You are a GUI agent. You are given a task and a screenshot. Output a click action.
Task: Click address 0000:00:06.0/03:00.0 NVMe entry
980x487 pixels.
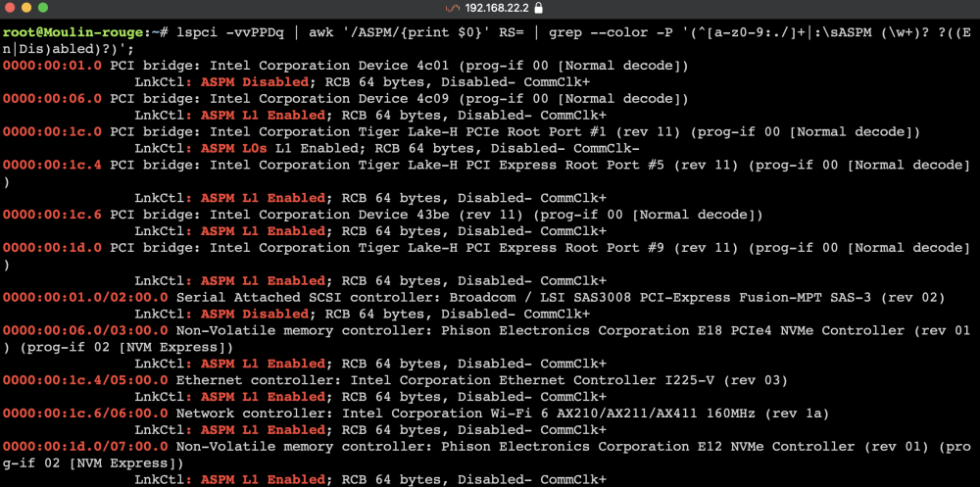click(85, 331)
